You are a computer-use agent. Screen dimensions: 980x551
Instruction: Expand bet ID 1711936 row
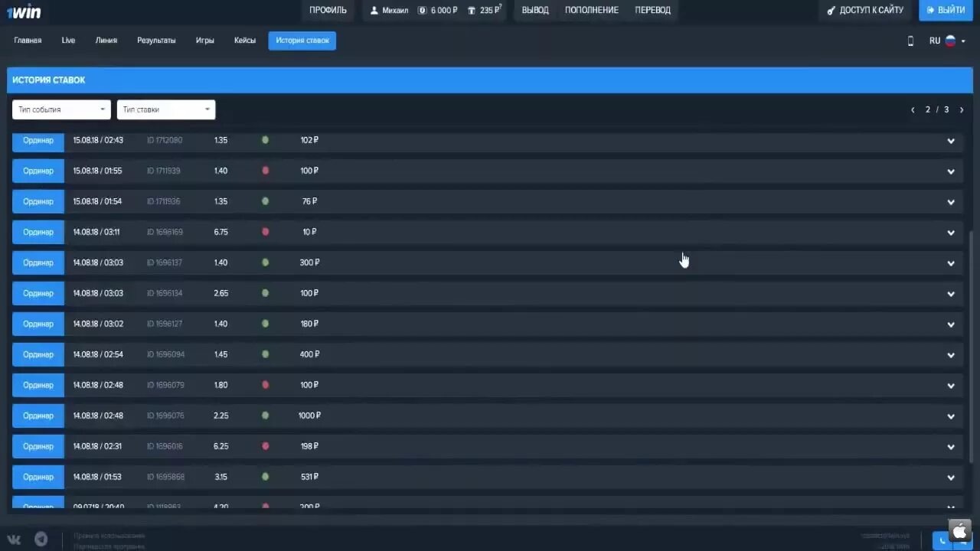pos(951,202)
